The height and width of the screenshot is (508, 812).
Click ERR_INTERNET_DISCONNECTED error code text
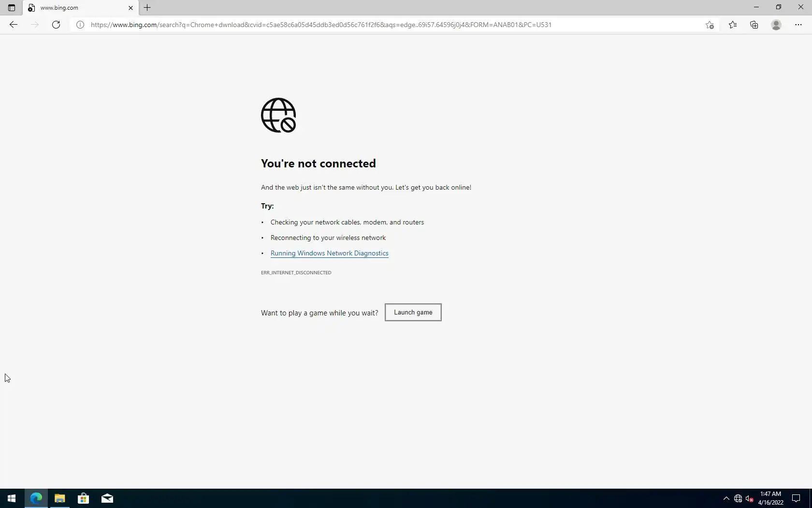(296, 272)
